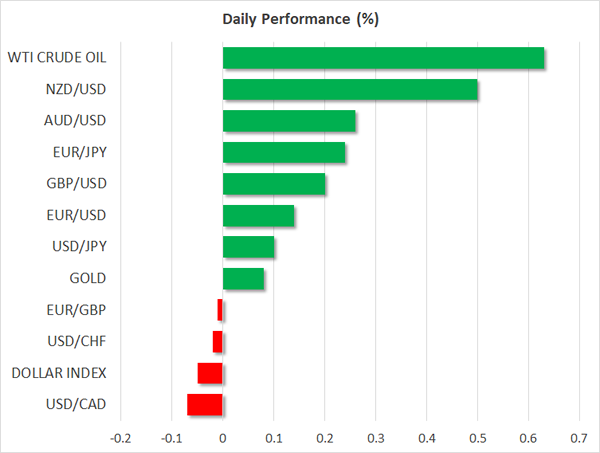The width and height of the screenshot is (600, 453).
Task: Click the GBP/USD green bar
Action: (x=274, y=184)
